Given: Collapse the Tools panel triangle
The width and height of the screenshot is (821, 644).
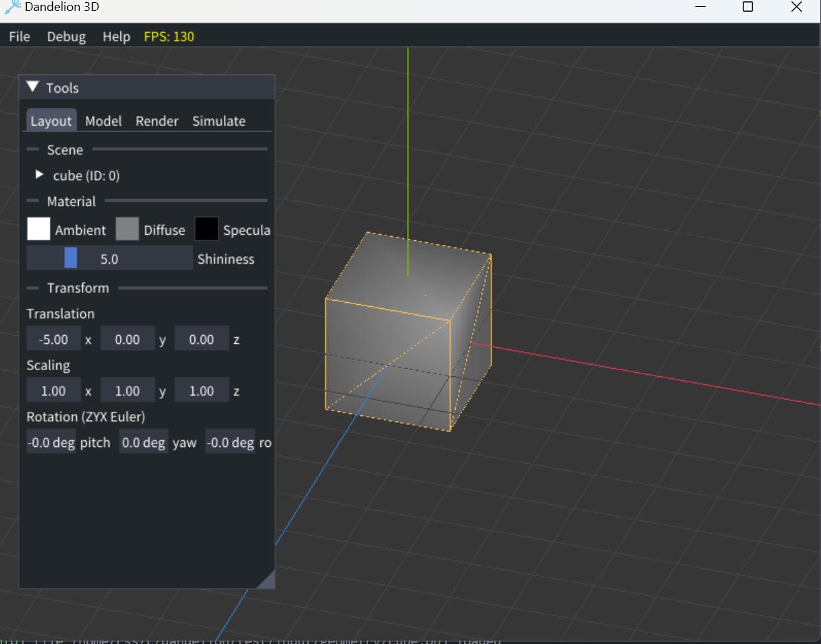Looking at the screenshot, I should pos(32,87).
